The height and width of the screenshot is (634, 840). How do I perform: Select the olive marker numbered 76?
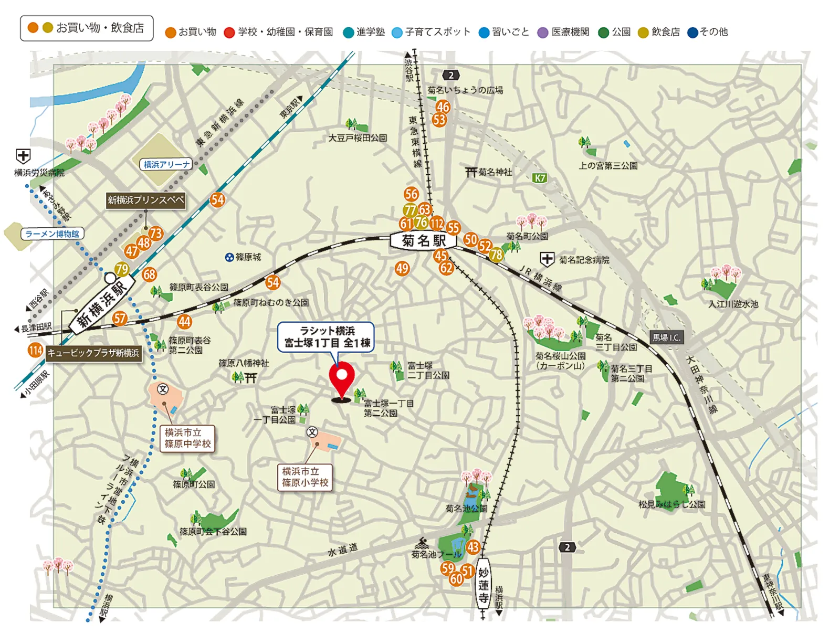(x=421, y=222)
